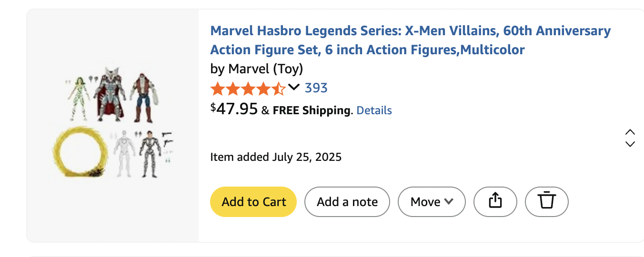Click the FREE Shipping text
This screenshot has height=257, width=644.
point(312,110)
